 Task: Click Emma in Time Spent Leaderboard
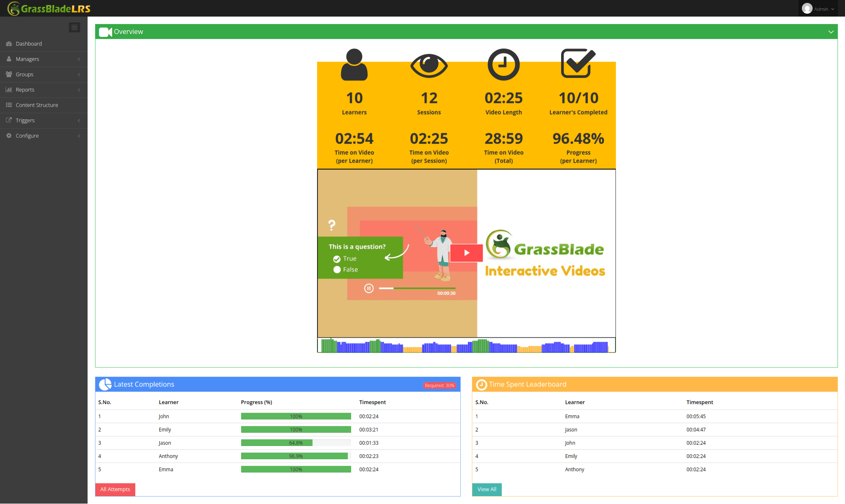point(572,416)
